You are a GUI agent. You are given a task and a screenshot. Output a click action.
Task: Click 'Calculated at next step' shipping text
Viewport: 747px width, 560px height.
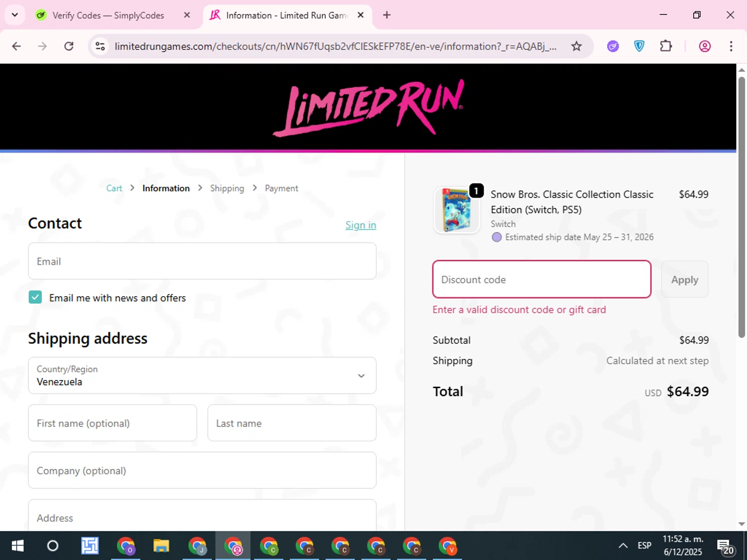click(657, 360)
